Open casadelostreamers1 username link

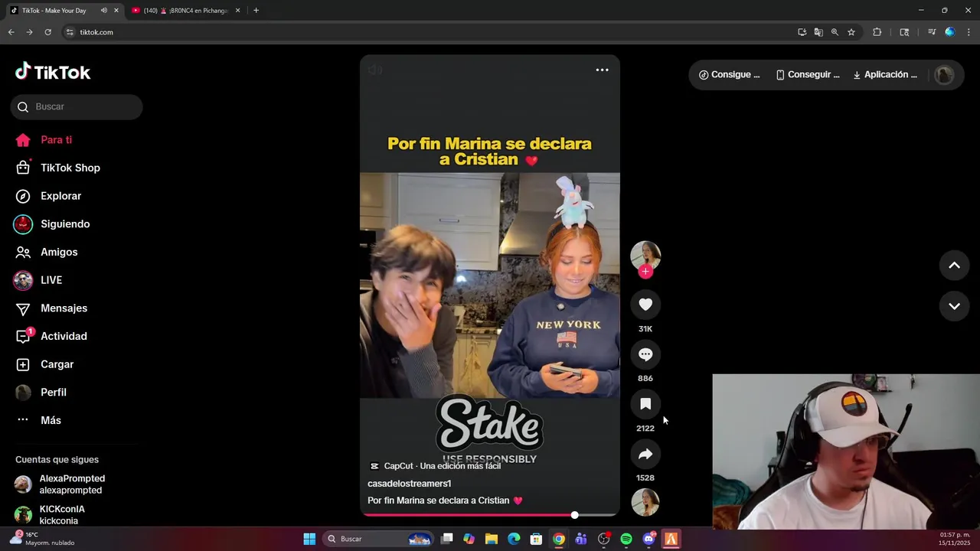(410, 484)
